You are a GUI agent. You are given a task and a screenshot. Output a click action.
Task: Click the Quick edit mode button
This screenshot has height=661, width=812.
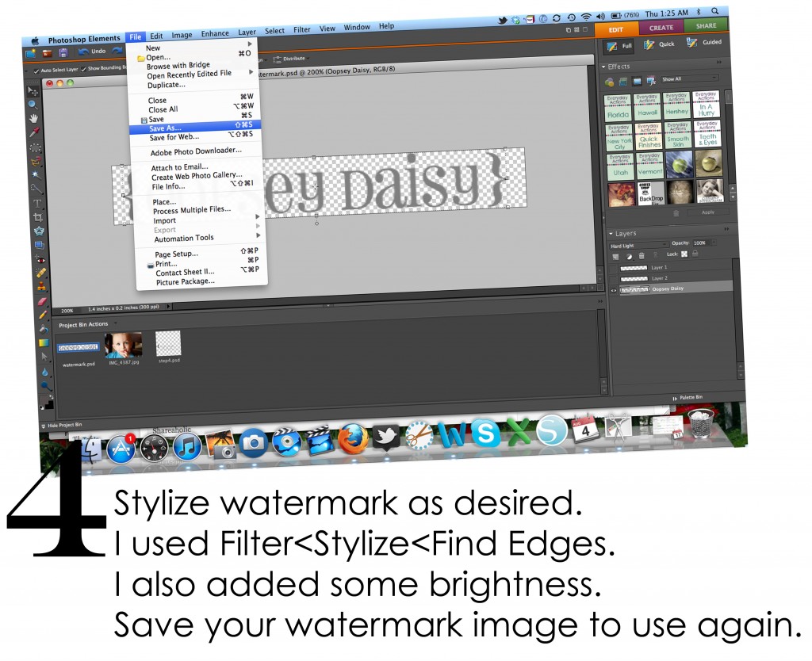pos(659,44)
